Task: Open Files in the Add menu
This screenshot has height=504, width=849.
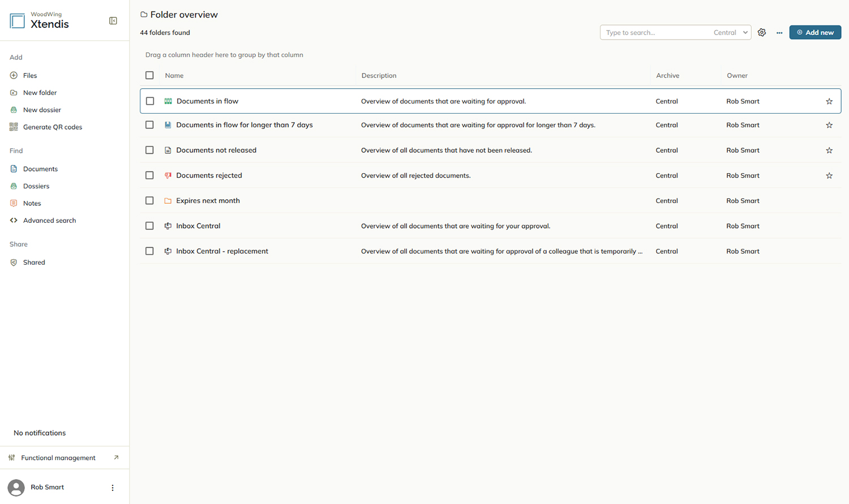Action: point(30,76)
